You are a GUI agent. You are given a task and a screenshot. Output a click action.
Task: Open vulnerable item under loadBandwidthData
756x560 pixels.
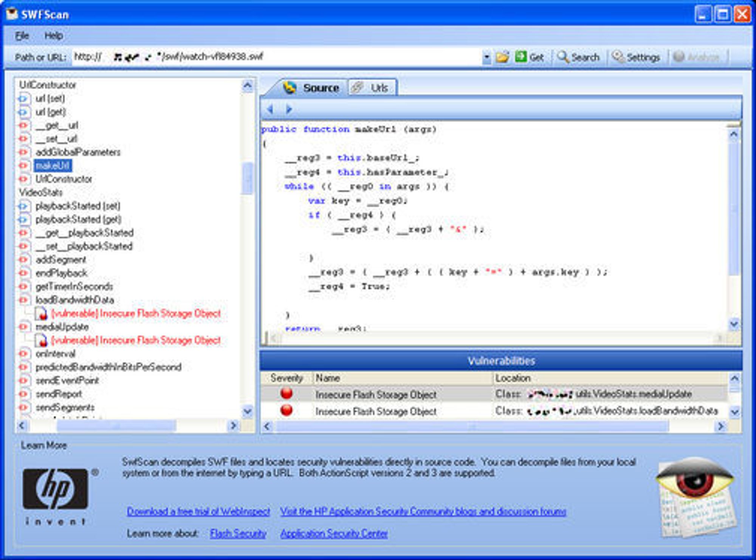point(136,313)
